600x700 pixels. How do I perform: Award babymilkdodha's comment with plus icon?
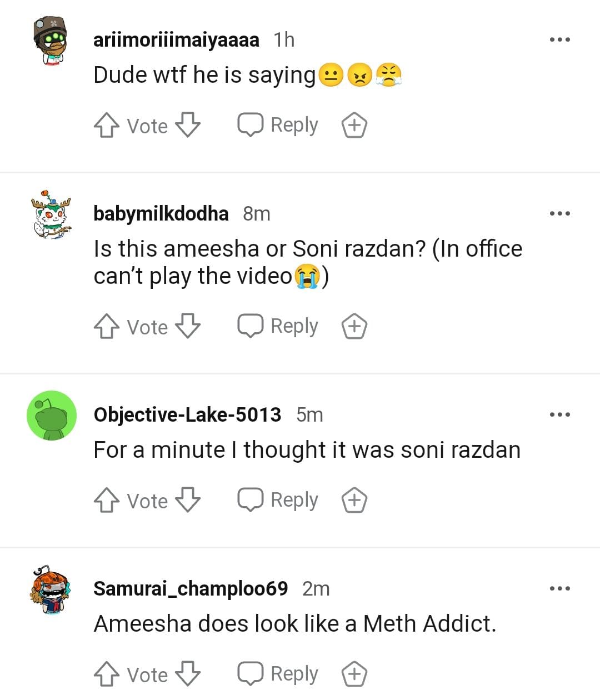point(354,327)
